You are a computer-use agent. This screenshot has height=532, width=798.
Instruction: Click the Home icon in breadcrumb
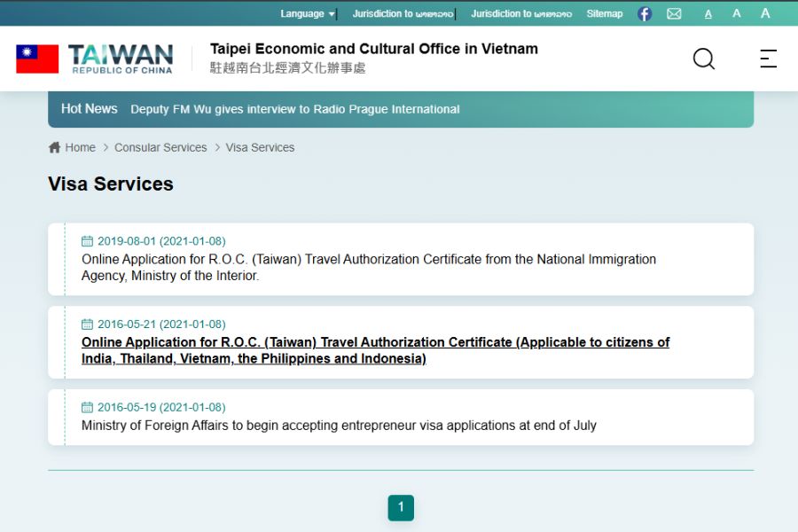(x=55, y=147)
